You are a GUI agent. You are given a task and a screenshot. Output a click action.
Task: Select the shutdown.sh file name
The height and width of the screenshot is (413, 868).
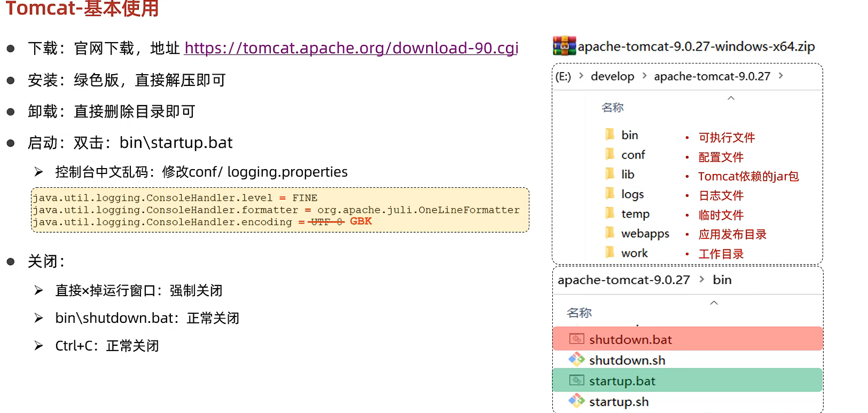point(627,360)
